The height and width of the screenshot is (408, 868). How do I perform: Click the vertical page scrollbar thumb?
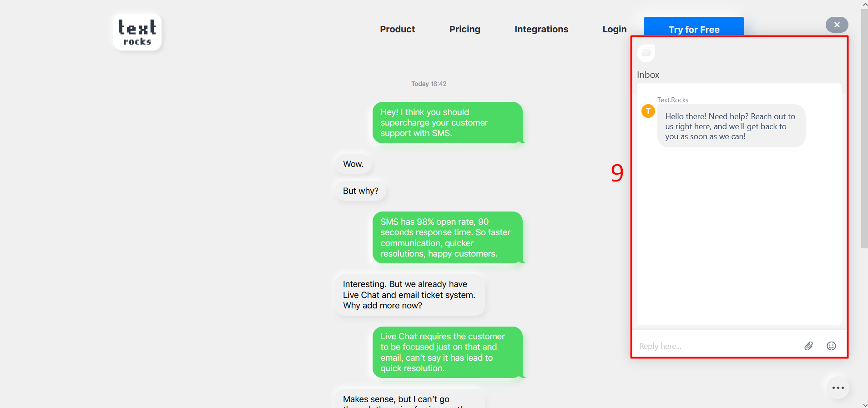(864, 127)
